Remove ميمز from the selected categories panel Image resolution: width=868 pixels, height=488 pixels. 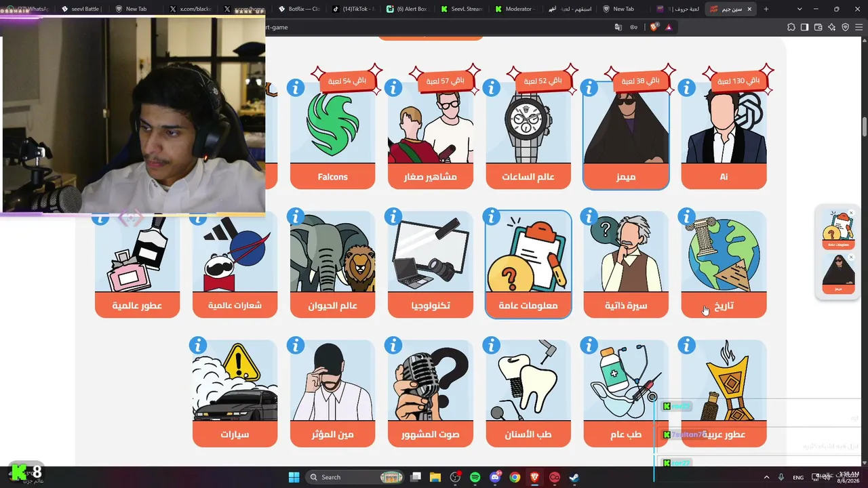(851, 258)
